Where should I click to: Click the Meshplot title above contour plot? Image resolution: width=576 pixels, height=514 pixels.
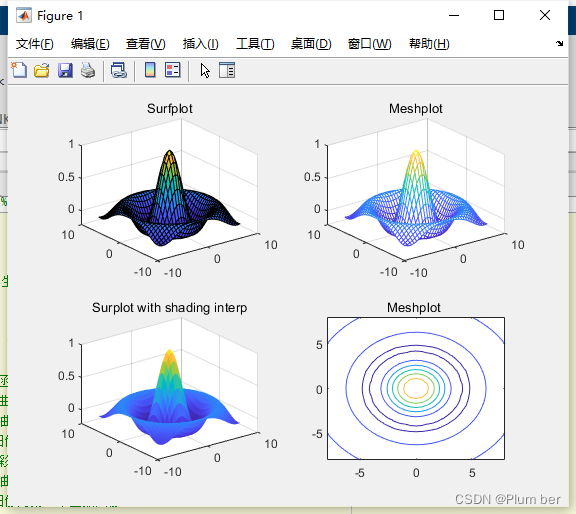pos(414,308)
